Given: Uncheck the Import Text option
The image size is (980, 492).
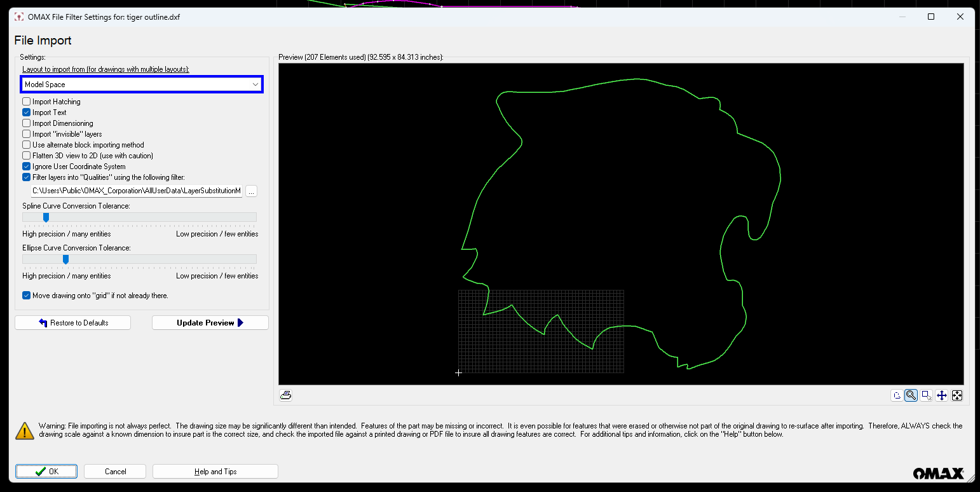Looking at the screenshot, I should pyautogui.click(x=27, y=113).
